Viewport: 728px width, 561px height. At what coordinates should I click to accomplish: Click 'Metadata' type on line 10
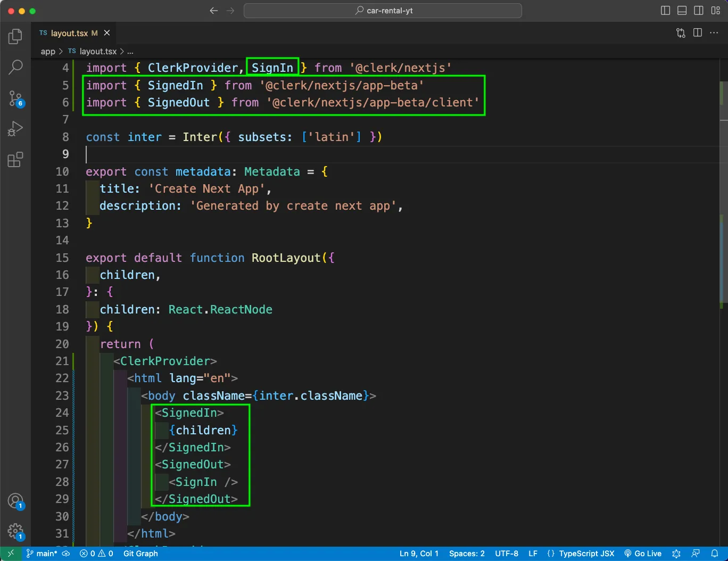[272, 172]
